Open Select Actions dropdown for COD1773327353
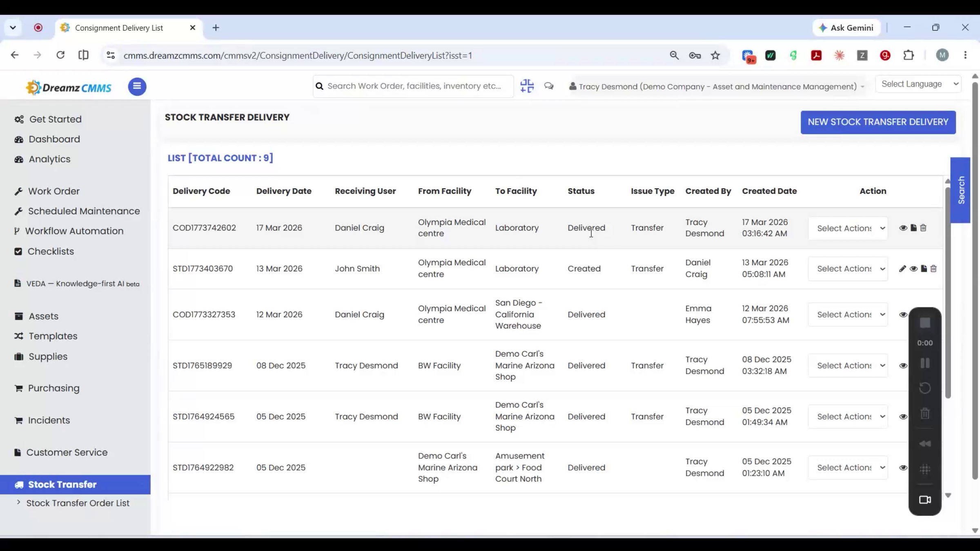980x551 pixels. [x=848, y=315]
